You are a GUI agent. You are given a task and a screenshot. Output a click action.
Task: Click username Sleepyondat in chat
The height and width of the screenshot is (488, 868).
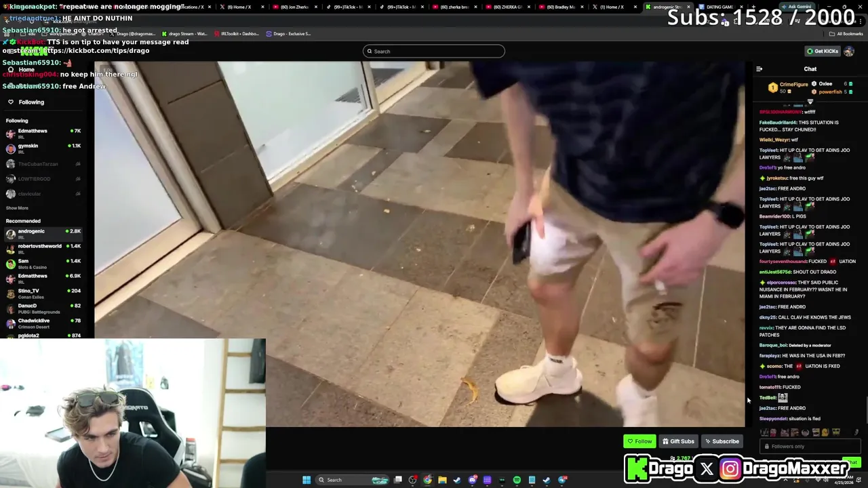(x=773, y=419)
